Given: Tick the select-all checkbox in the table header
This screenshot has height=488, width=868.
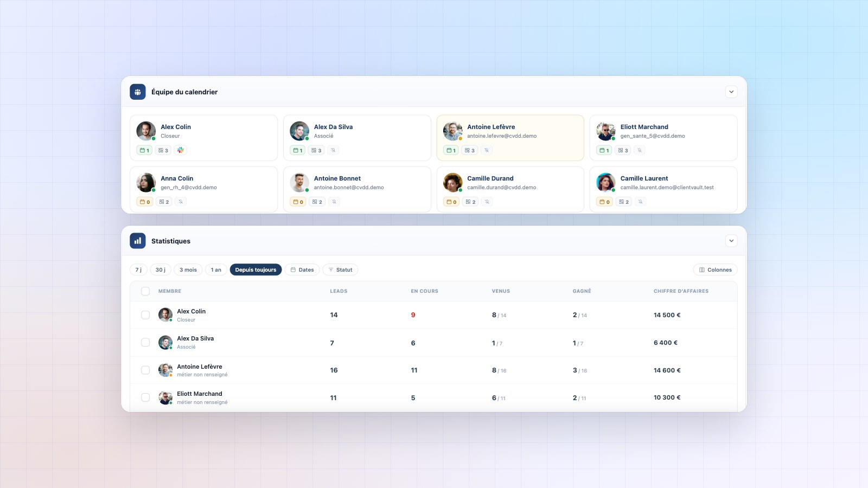Looking at the screenshot, I should click(x=145, y=291).
